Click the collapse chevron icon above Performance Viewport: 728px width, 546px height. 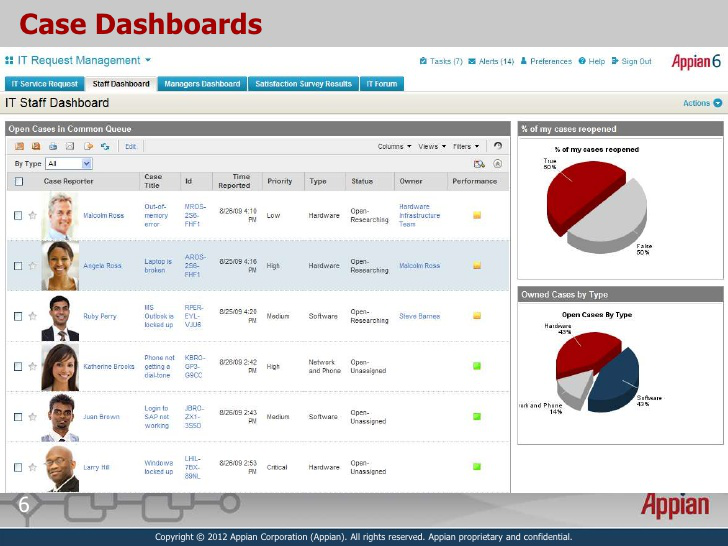(x=497, y=163)
